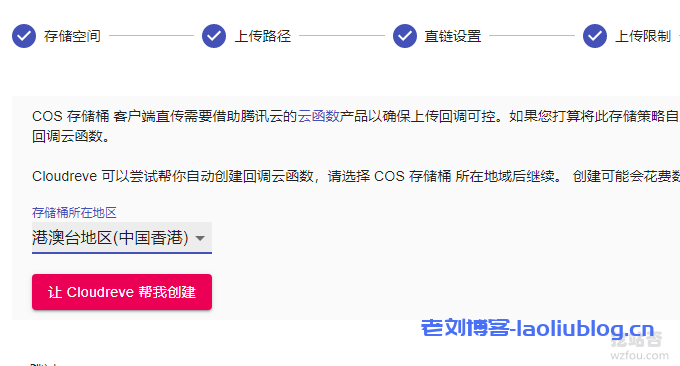
Task: Go to the 上传限制 step label
Action: coord(643,36)
